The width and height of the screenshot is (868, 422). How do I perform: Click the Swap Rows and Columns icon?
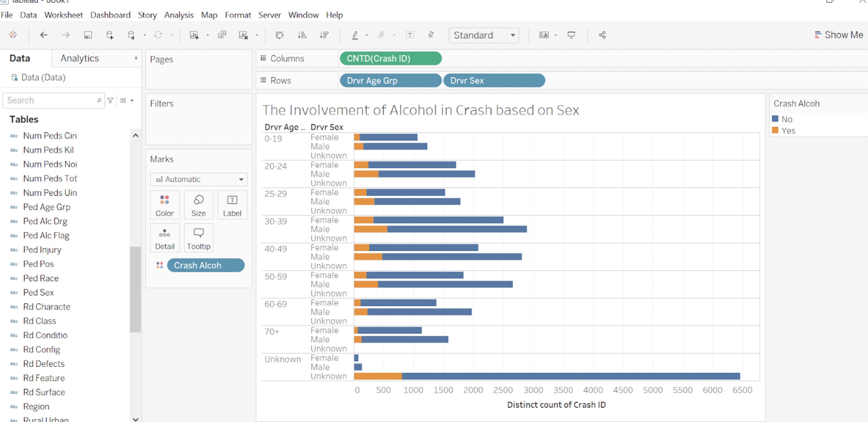point(279,35)
